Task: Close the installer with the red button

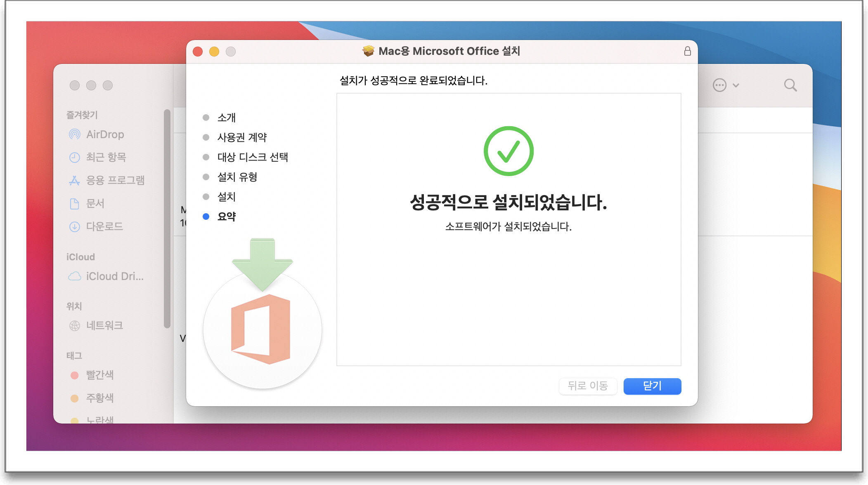Action: tap(198, 52)
